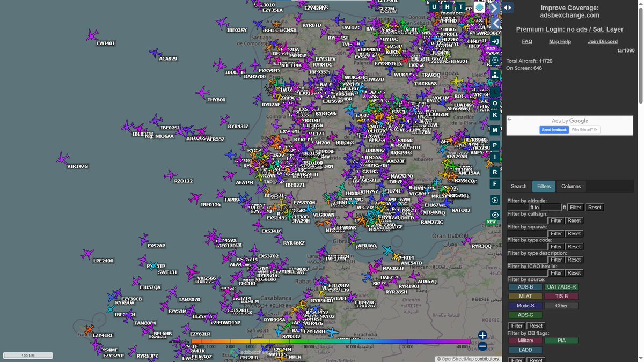Click the K map button

pos(495,115)
